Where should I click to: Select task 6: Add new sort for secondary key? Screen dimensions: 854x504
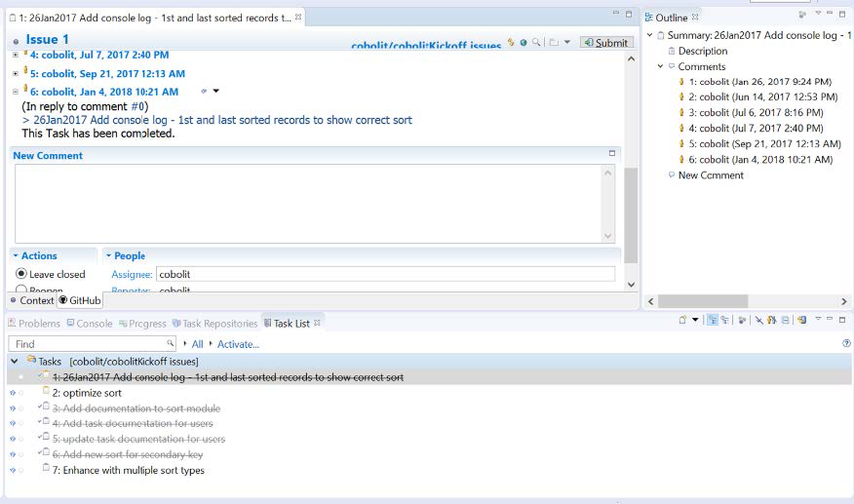(x=128, y=454)
